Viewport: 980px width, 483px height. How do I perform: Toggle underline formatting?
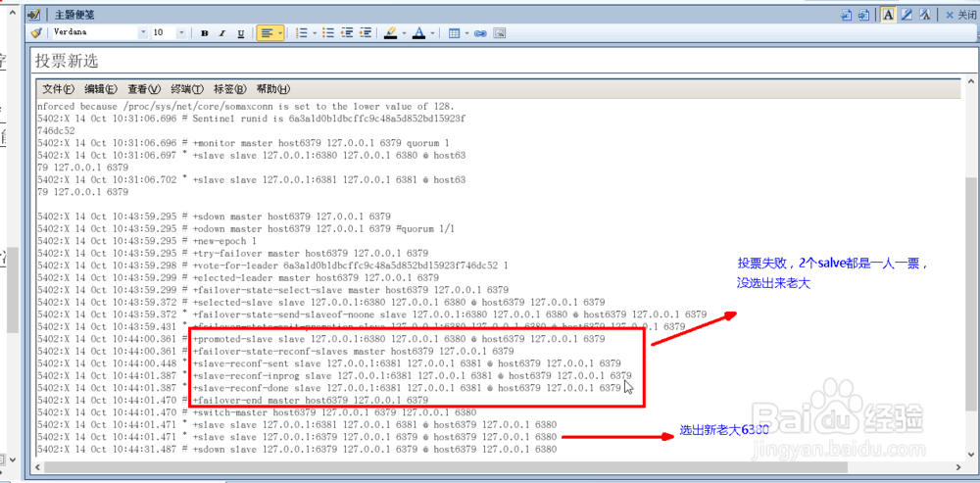point(241,33)
